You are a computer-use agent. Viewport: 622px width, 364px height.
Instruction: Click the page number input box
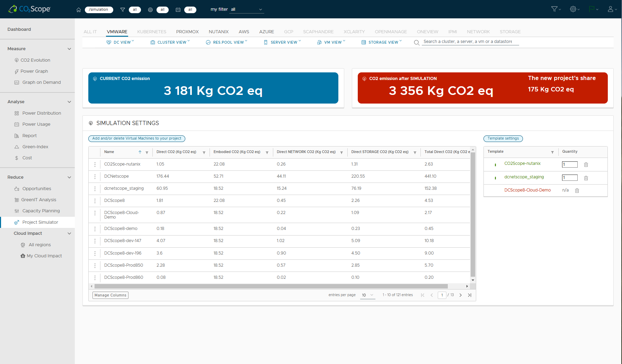[x=442, y=295]
